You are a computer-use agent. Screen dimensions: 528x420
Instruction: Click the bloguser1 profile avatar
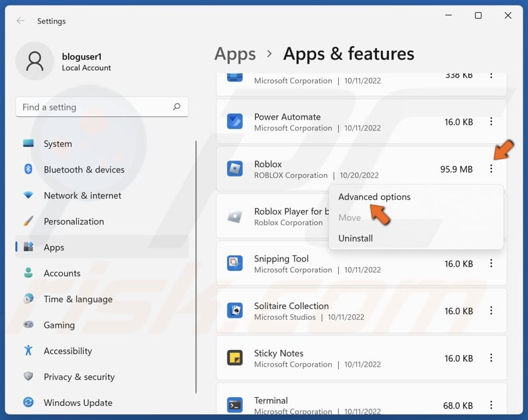click(x=35, y=61)
